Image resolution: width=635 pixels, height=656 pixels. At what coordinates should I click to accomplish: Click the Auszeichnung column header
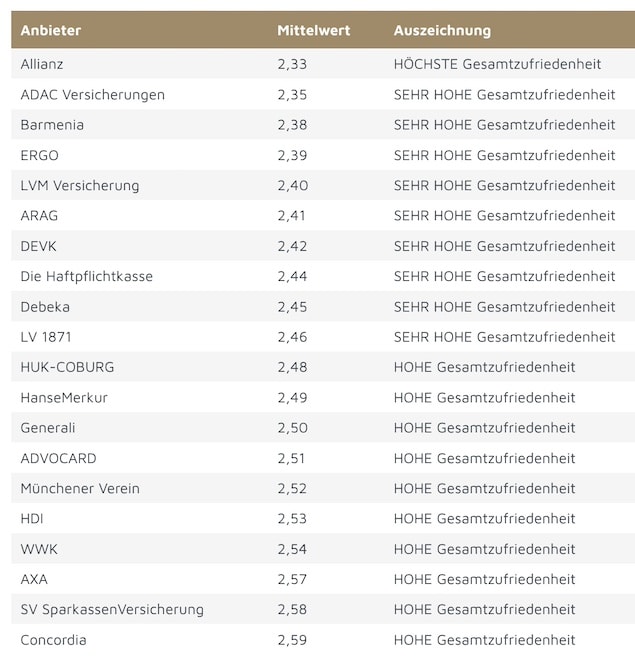442,30
